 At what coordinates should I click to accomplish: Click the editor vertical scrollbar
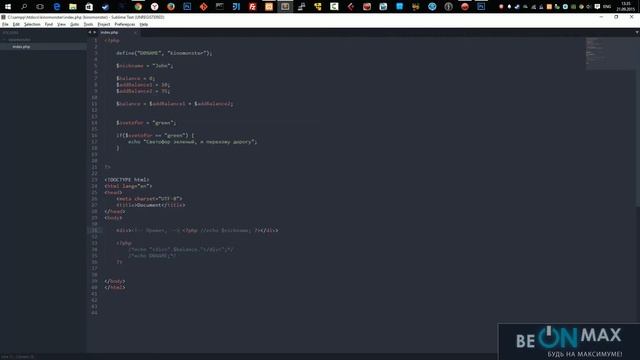click(637, 122)
